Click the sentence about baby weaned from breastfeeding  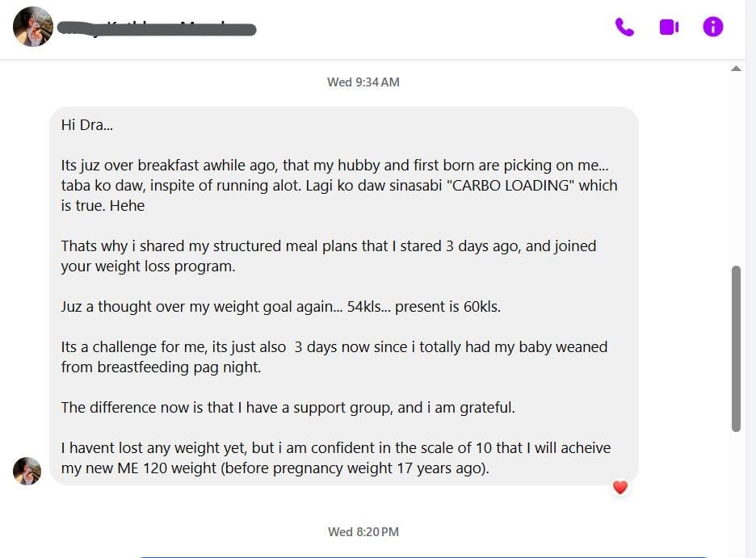(x=334, y=357)
